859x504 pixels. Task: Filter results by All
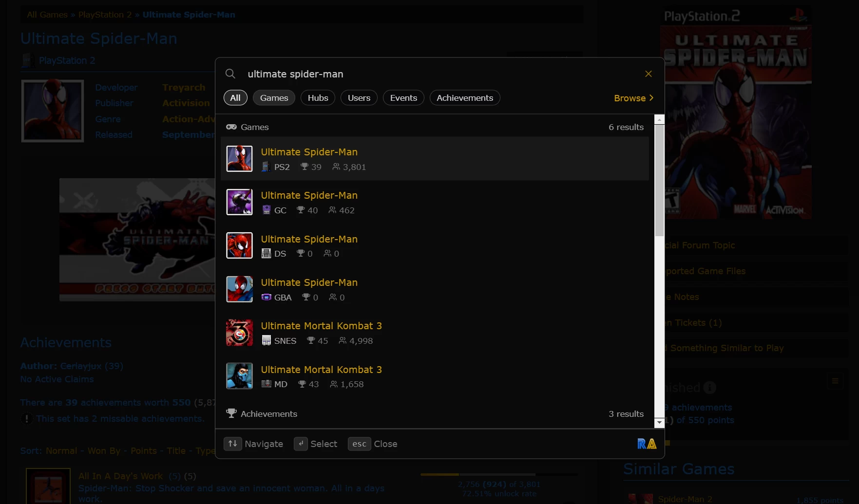[235, 98]
